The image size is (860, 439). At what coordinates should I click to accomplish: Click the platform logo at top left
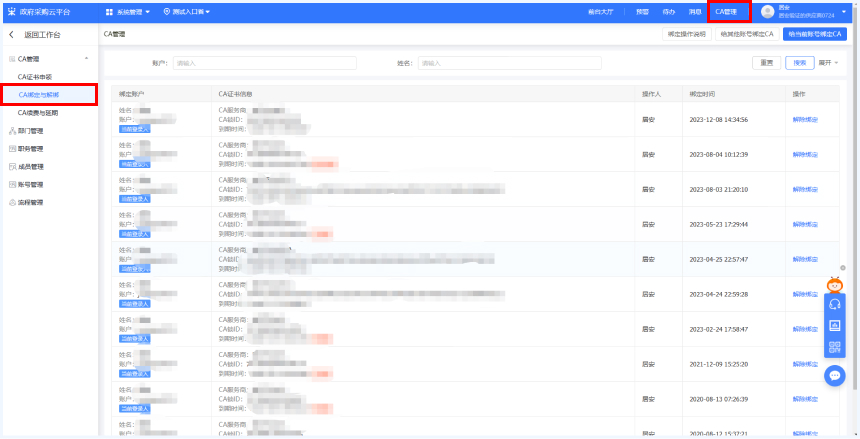(x=10, y=12)
